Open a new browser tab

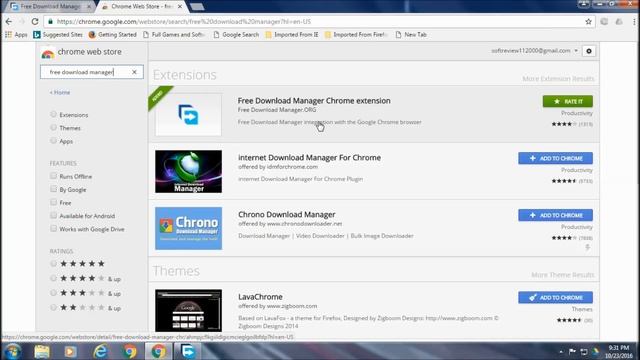pos(197,7)
